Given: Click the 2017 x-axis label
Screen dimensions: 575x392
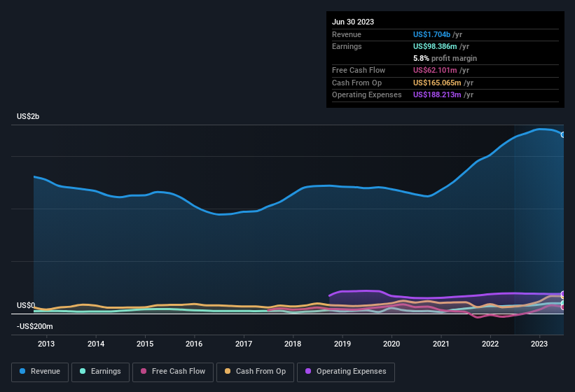Looking at the screenshot, I should (244, 344).
